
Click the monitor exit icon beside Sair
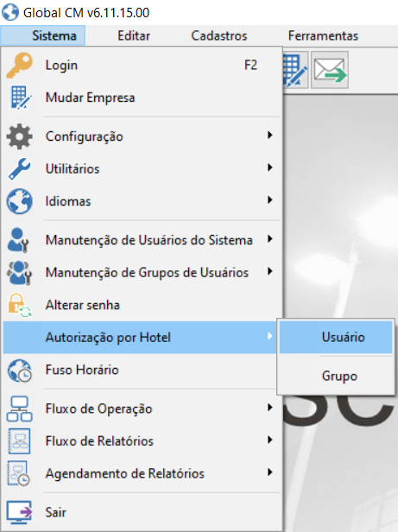[19, 512]
